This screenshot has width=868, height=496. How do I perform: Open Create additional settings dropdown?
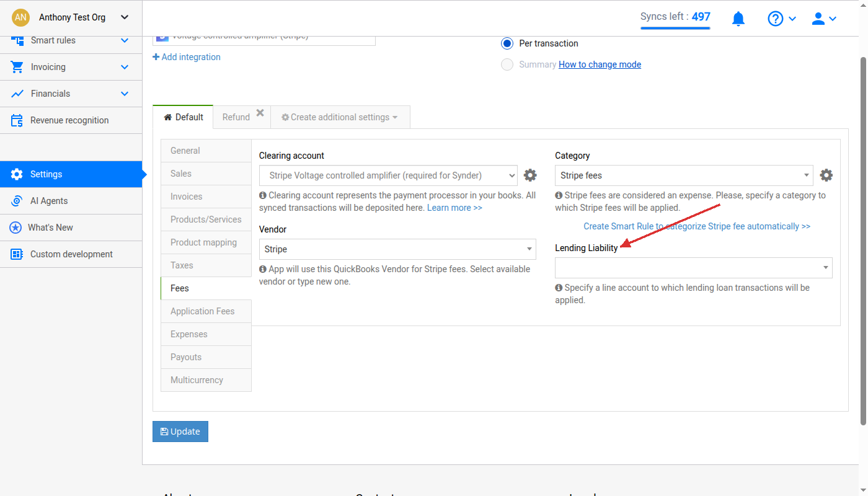[340, 117]
